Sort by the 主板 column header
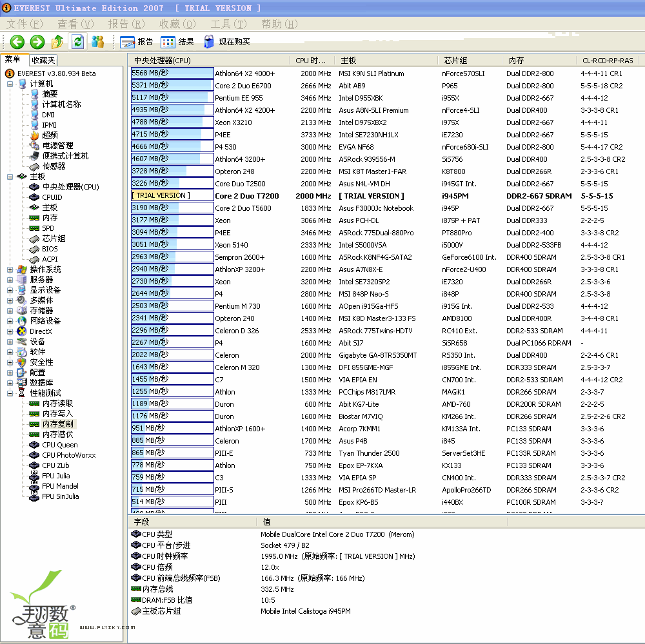Image resolution: width=645 pixels, height=644 pixels. tap(386, 61)
